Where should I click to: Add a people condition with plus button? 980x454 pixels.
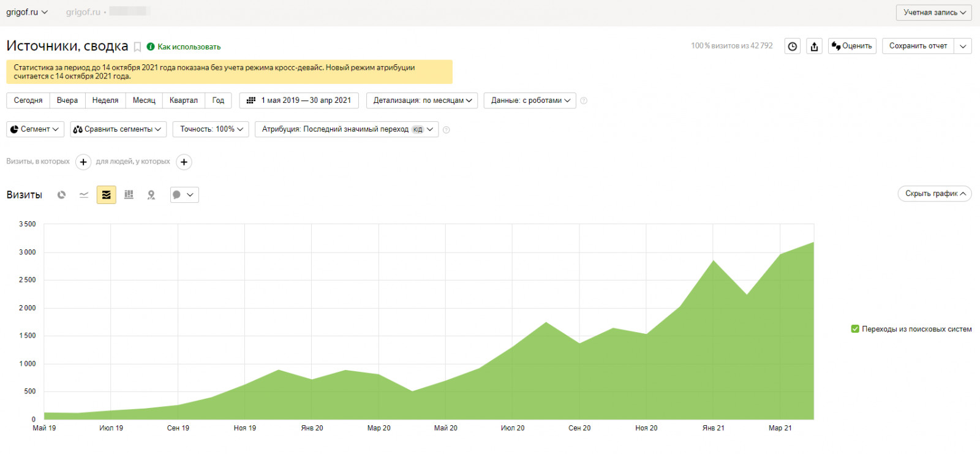[184, 162]
